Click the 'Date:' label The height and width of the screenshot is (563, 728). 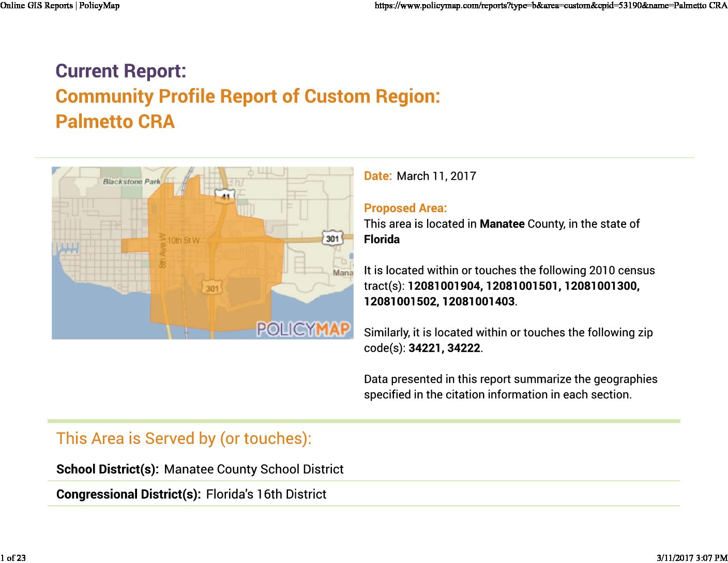coord(378,176)
